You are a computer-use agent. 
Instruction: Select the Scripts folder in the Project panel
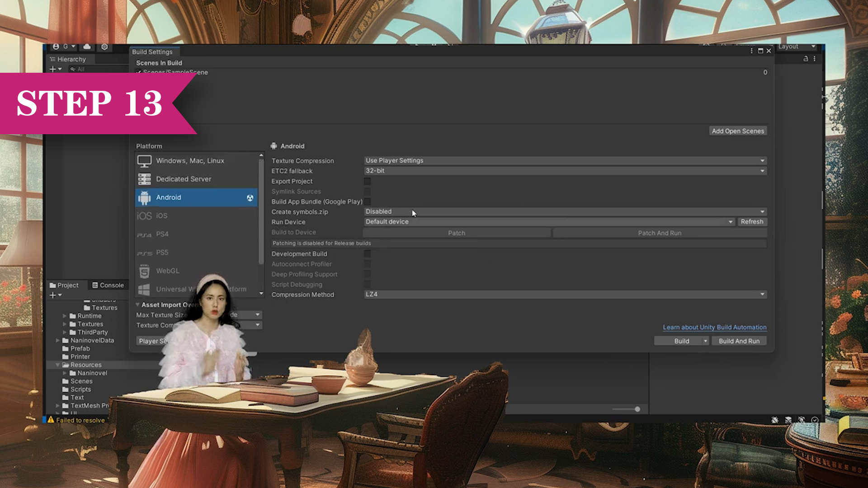pyautogui.click(x=80, y=389)
